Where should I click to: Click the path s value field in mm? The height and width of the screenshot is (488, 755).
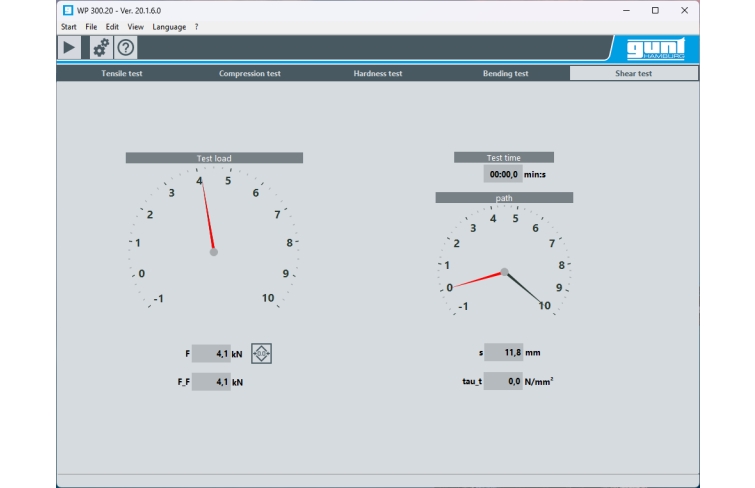coord(503,352)
